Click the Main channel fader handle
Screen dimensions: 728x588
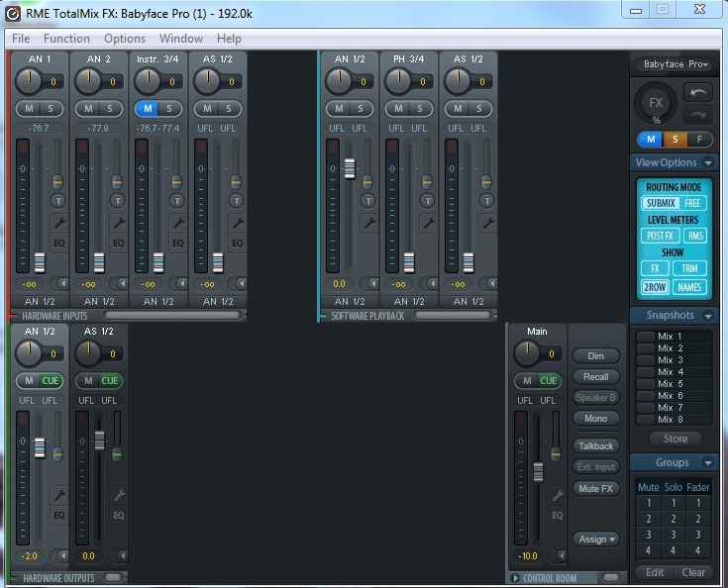coord(538,472)
